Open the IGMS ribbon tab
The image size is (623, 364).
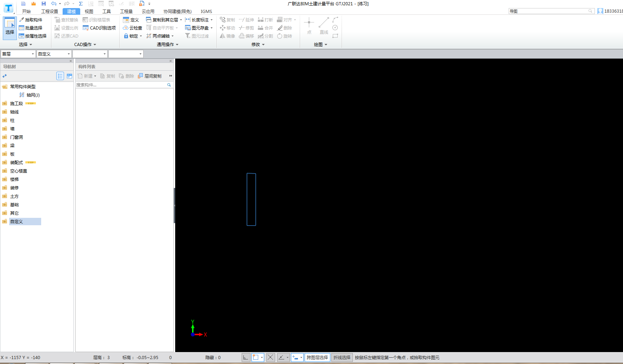point(206,11)
